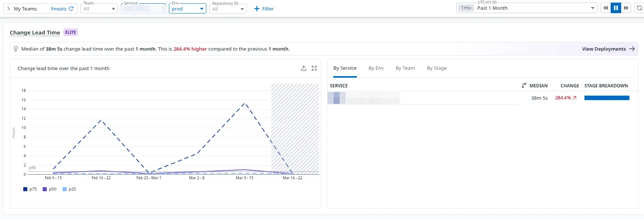Sort by the SERVICE column header
Image resolution: width=644 pixels, height=219 pixels.
pyautogui.click(x=339, y=86)
